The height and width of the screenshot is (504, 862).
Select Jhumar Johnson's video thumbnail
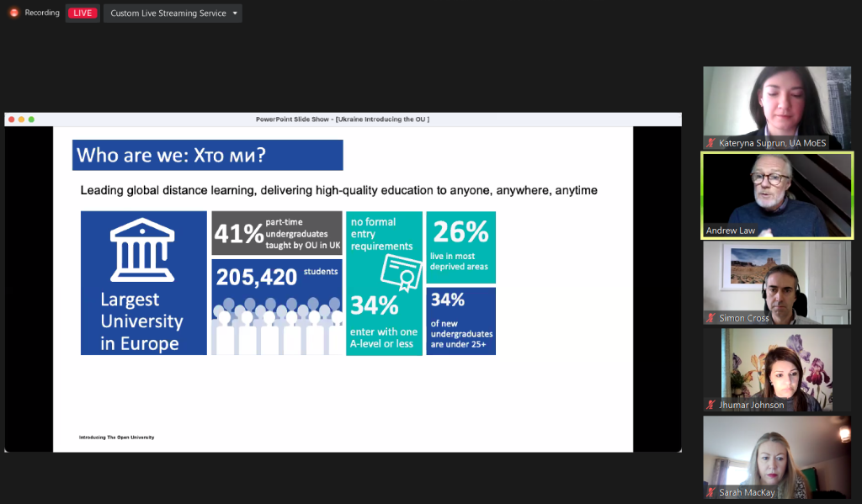click(777, 370)
